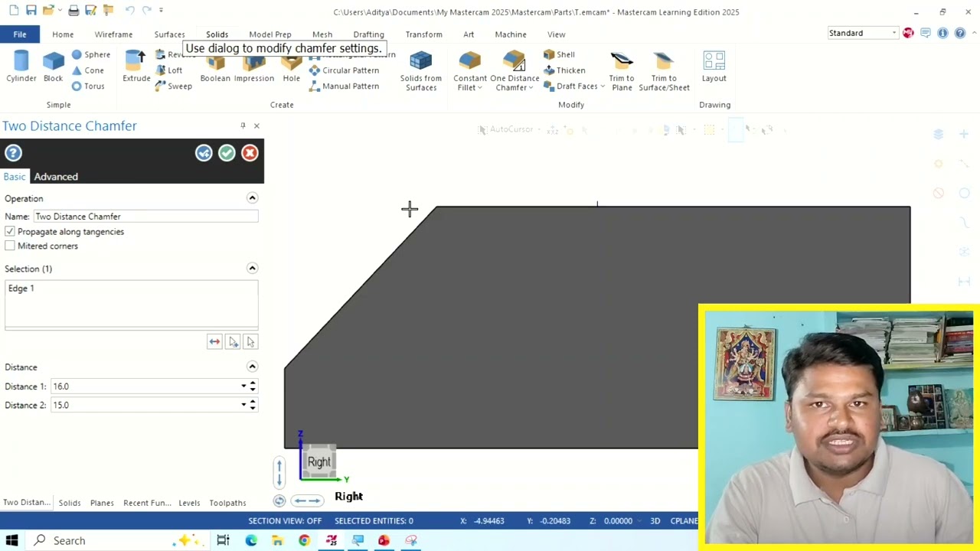This screenshot has height=551, width=980.
Task: Collapse the Operation section
Action: [252, 198]
